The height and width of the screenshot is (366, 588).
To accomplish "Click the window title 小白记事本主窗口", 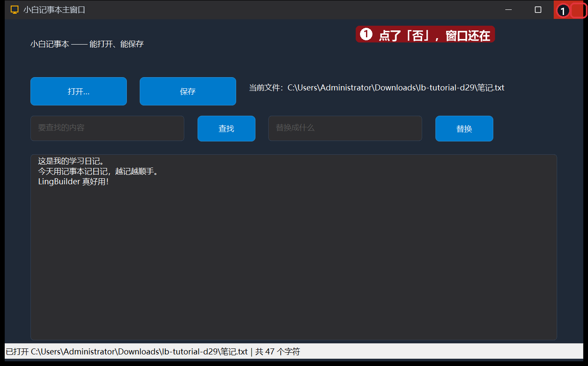I will tap(54, 10).
